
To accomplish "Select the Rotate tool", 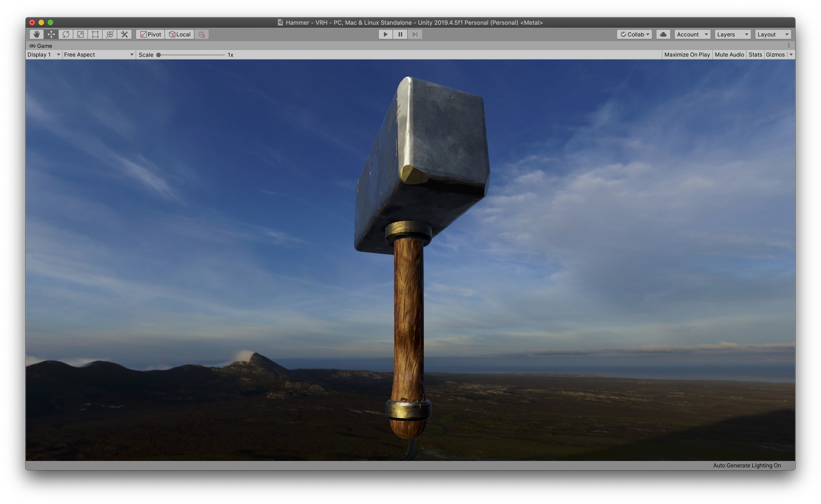I will (x=66, y=35).
